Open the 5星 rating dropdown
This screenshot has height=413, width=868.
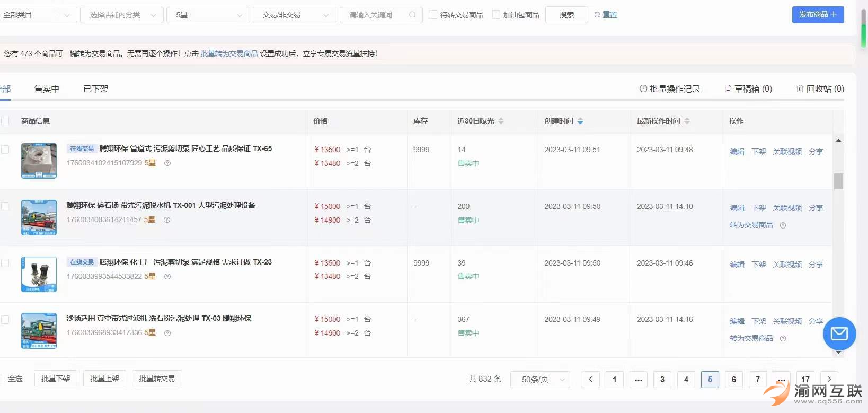click(x=208, y=15)
